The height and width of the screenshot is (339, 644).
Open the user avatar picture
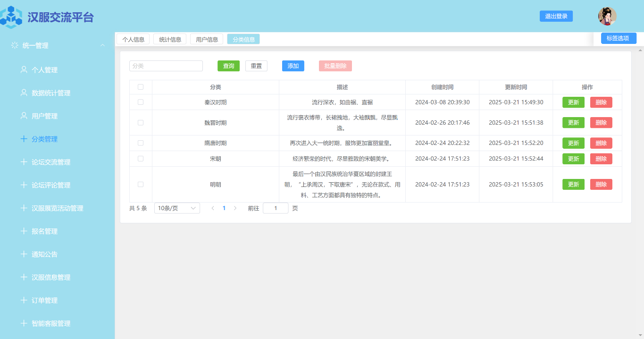[607, 17]
